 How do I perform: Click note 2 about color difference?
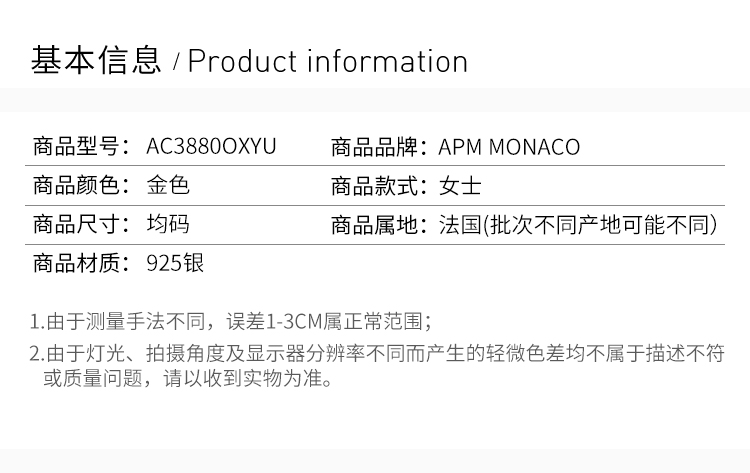pos(378,353)
